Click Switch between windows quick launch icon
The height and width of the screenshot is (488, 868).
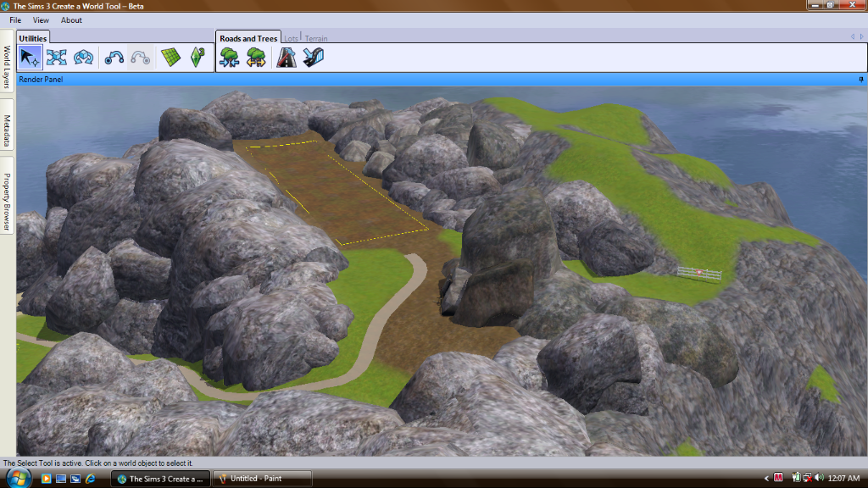(x=75, y=479)
